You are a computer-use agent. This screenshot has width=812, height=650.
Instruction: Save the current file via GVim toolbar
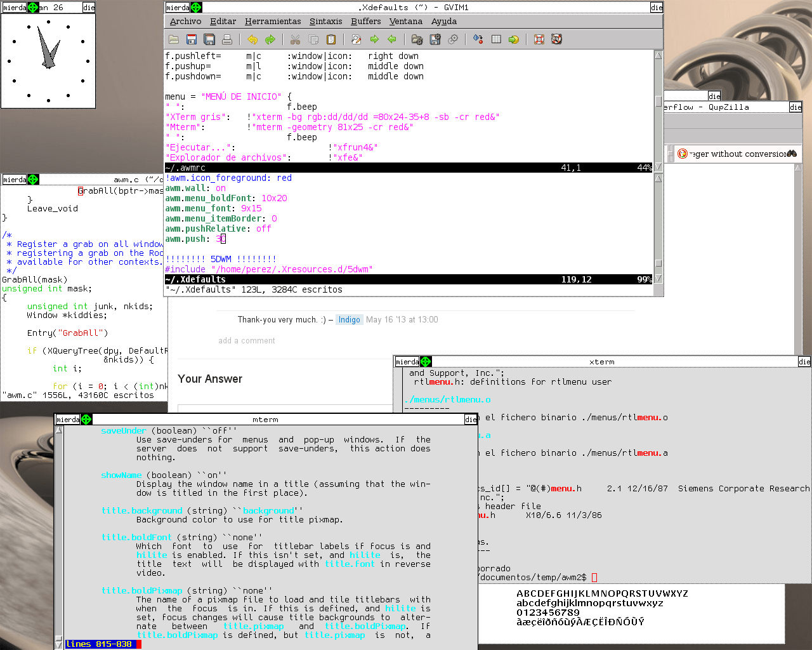point(192,39)
